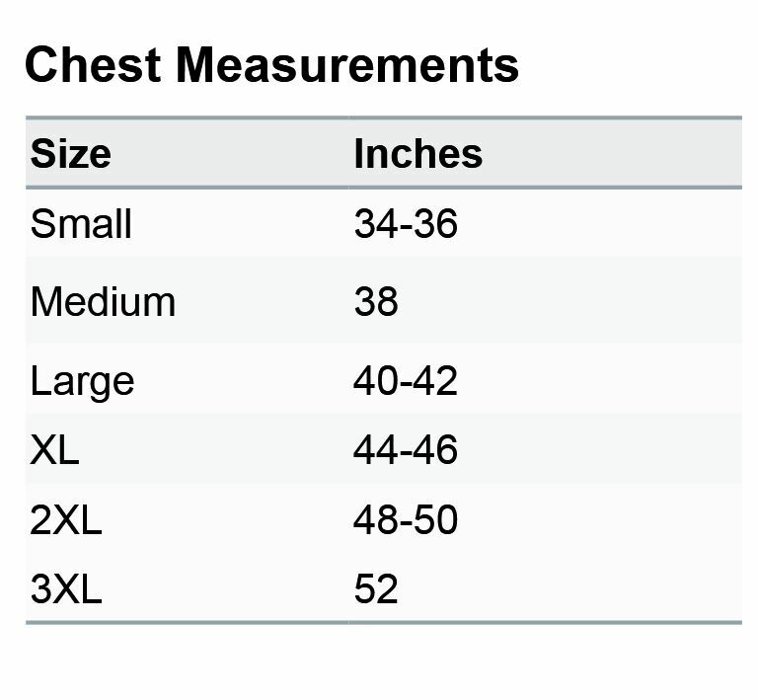Click the Small size cell
The height and width of the screenshot is (700, 758).
tap(81, 224)
